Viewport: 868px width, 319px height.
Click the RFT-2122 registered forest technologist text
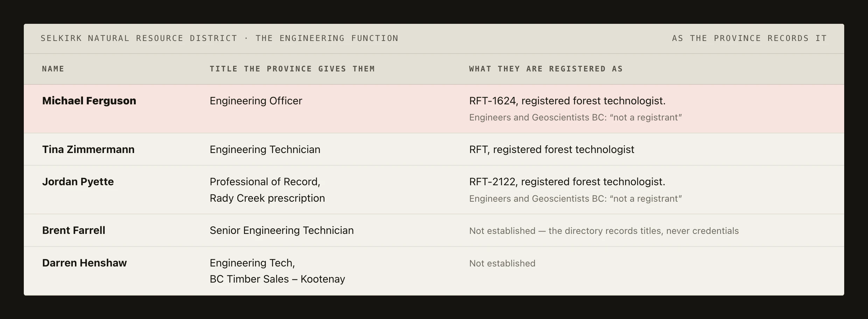(567, 182)
